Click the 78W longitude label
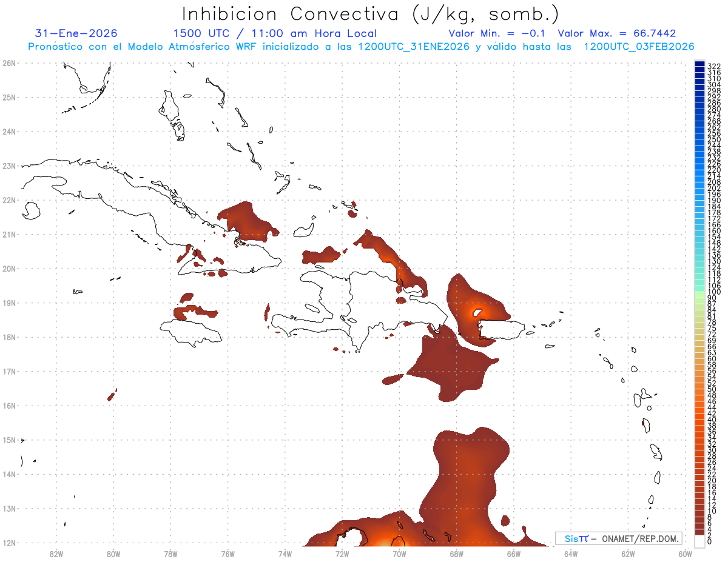728x562 pixels. coord(170,554)
